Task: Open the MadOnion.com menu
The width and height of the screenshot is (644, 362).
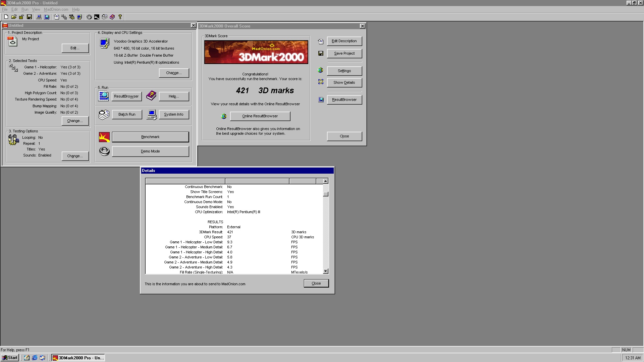Action: pos(56,9)
